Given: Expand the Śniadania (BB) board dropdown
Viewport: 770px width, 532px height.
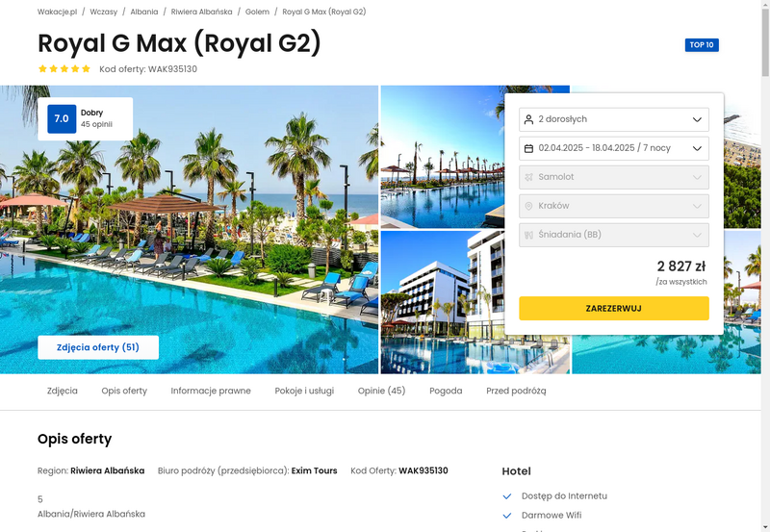Looking at the screenshot, I should (614, 235).
